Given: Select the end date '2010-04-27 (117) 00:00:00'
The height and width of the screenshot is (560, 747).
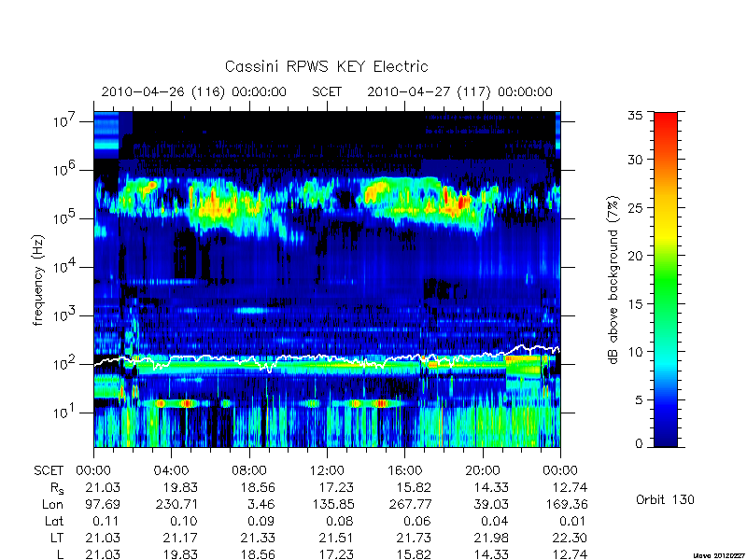Looking at the screenshot, I should pyautogui.click(x=459, y=91).
